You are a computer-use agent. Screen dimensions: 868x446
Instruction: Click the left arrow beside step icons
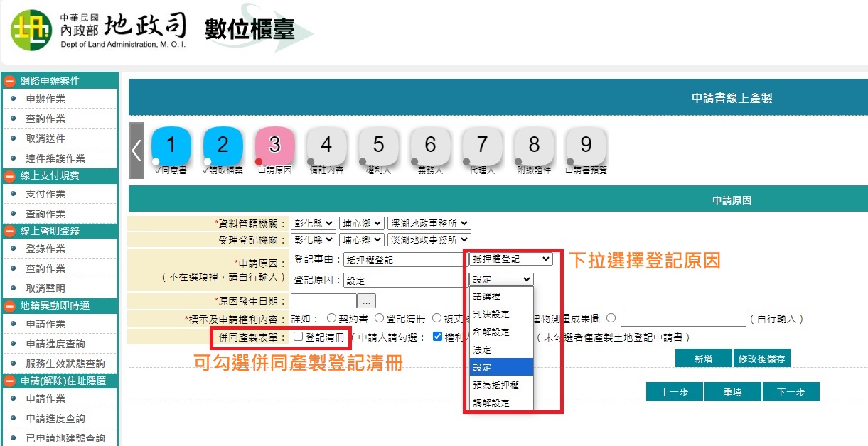coord(136,151)
